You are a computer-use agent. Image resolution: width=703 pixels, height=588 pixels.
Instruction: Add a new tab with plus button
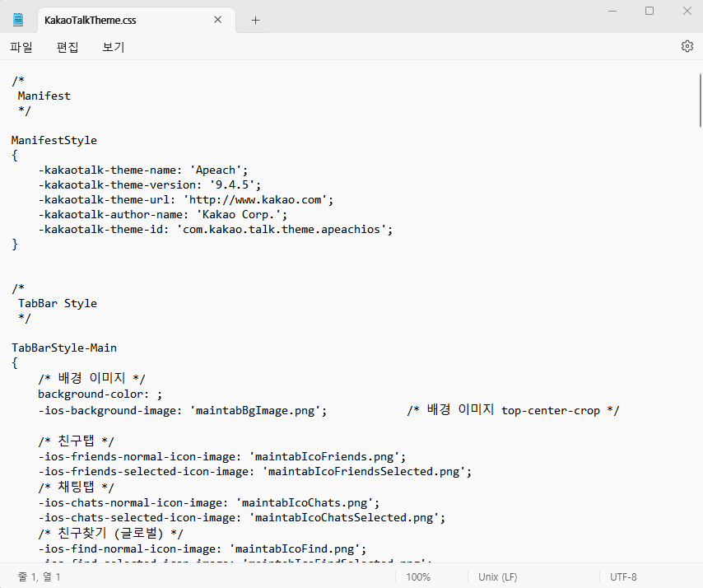255,21
